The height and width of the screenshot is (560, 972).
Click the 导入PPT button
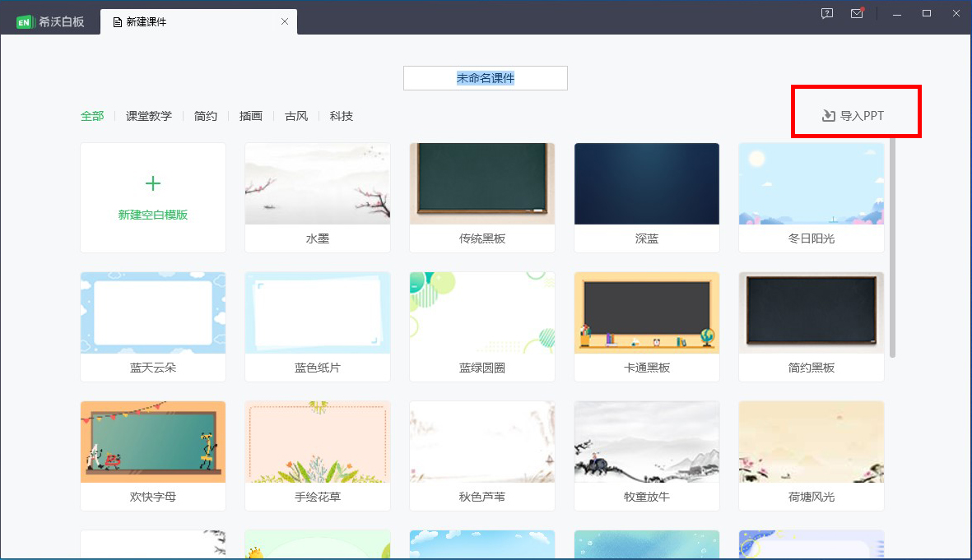pos(856,115)
